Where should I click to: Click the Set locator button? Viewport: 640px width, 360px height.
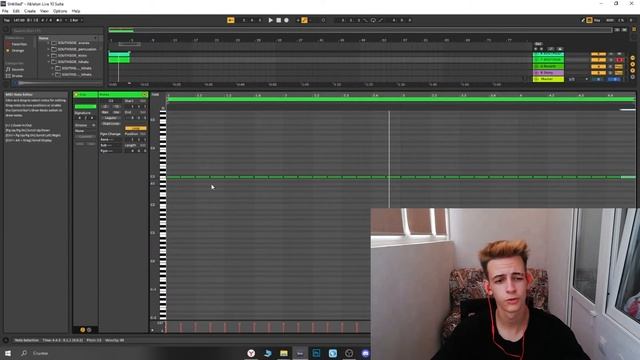click(538, 44)
